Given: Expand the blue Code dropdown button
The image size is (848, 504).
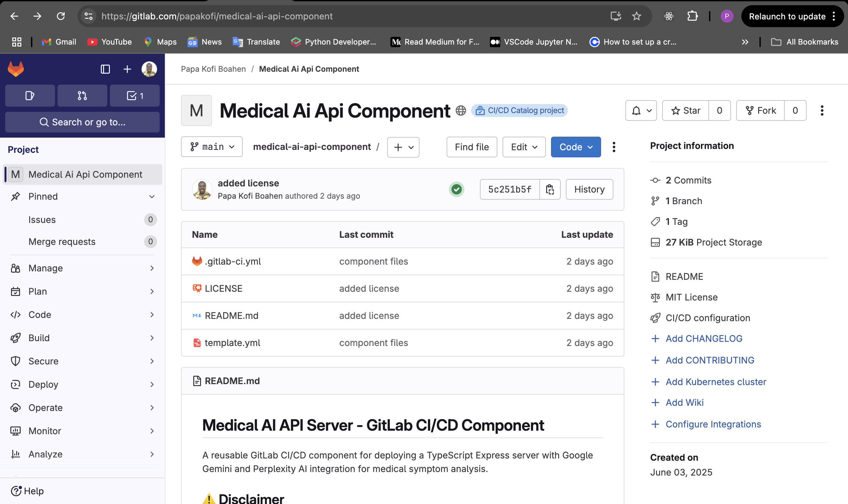Looking at the screenshot, I should (576, 147).
